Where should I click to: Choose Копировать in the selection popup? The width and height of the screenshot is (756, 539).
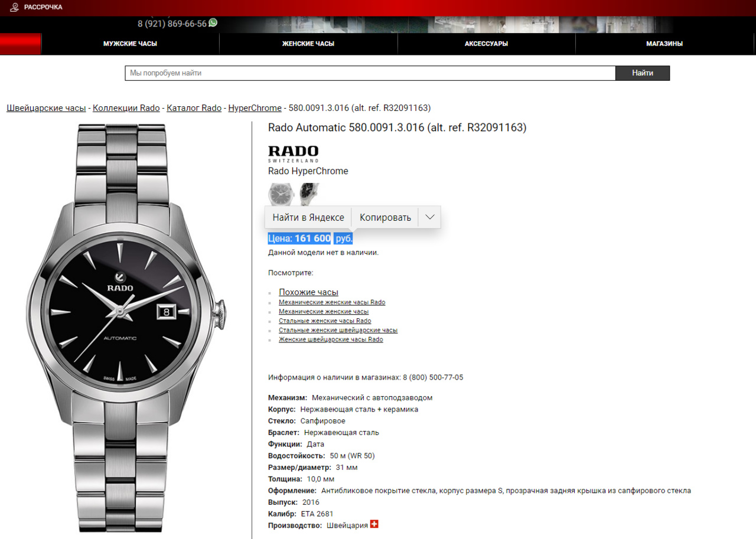click(385, 217)
